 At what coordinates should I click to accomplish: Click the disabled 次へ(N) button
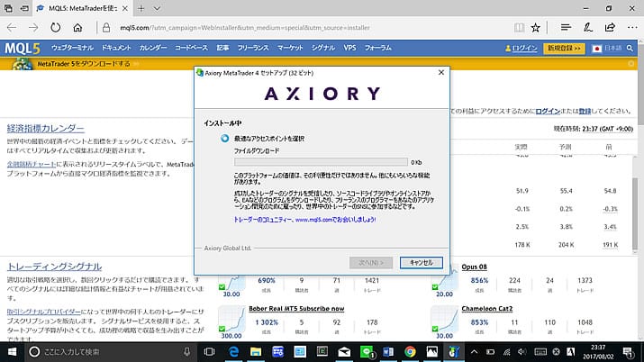point(371,263)
